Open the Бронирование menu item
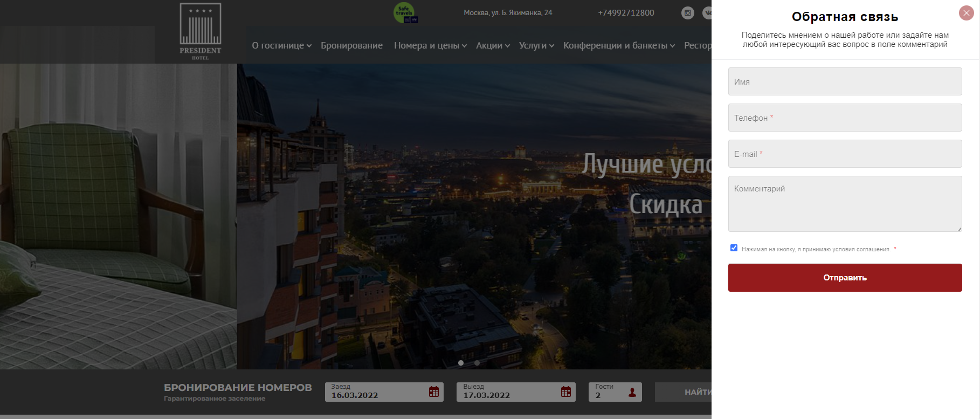Screen dimensions: 980x419 click(351, 46)
